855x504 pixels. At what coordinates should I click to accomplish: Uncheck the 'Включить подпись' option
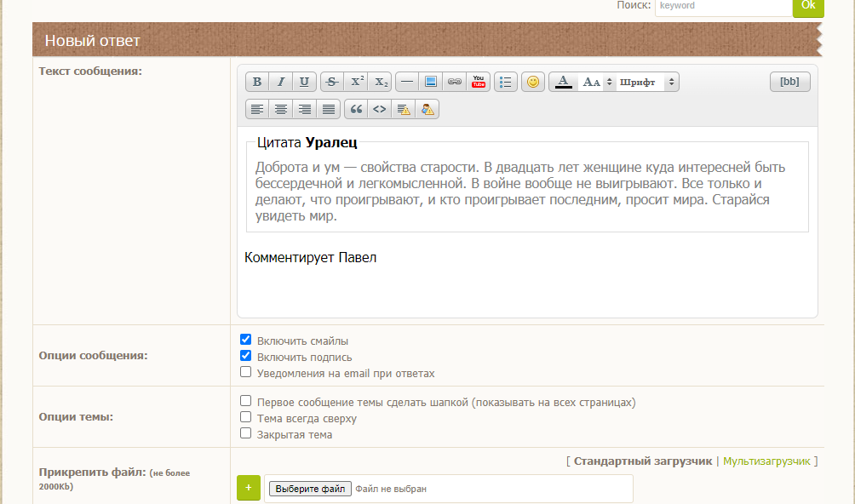246,356
